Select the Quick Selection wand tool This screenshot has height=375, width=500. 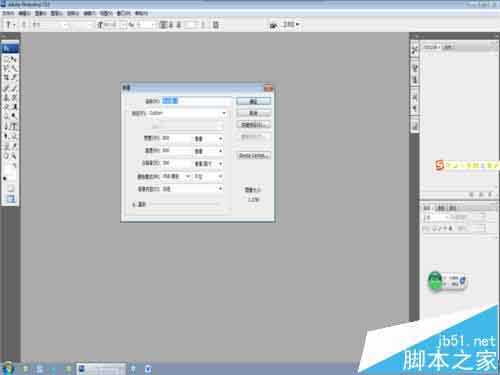(x=14, y=69)
